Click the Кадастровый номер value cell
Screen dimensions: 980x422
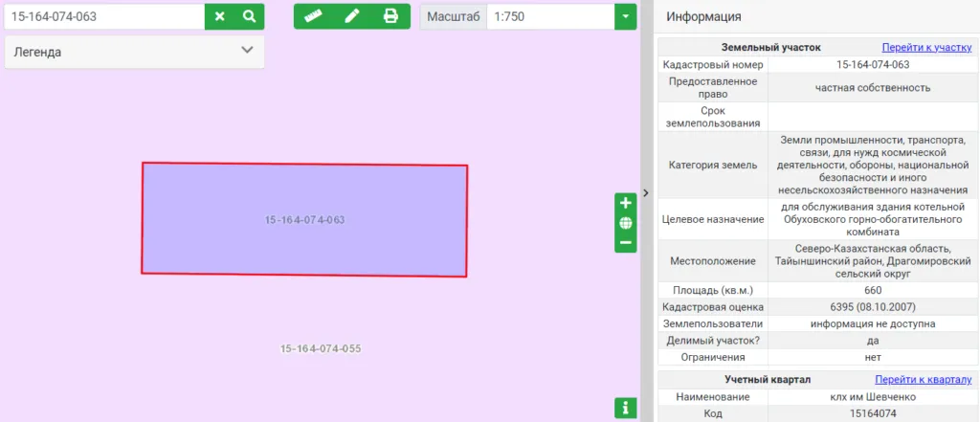click(x=872, y=65)
